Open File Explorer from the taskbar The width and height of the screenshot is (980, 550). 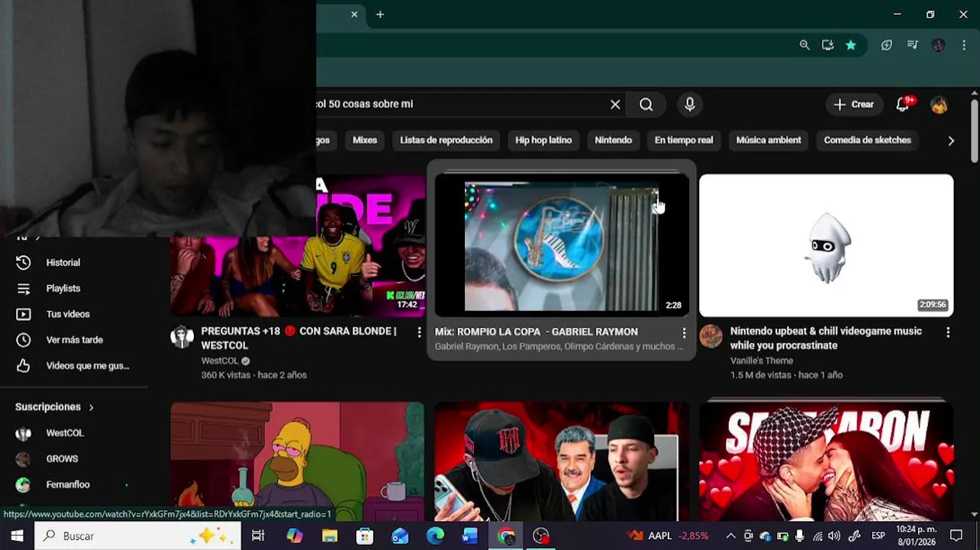(x=330, y=535)
